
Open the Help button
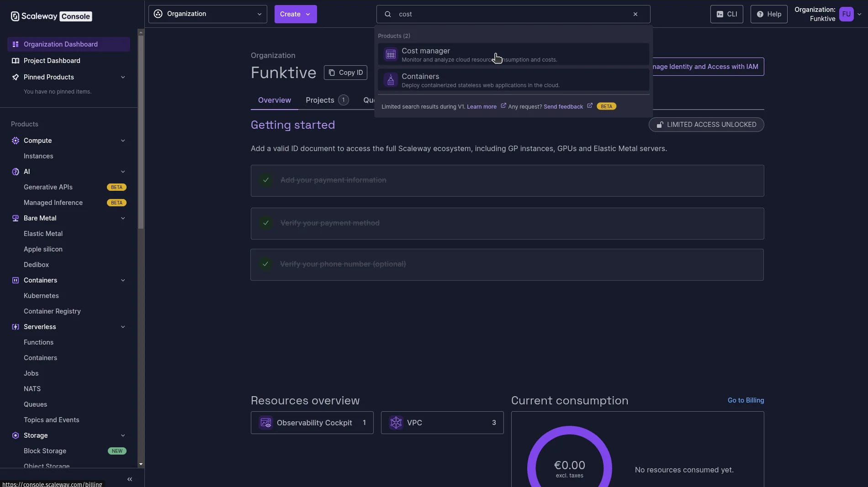click(769, 14)
